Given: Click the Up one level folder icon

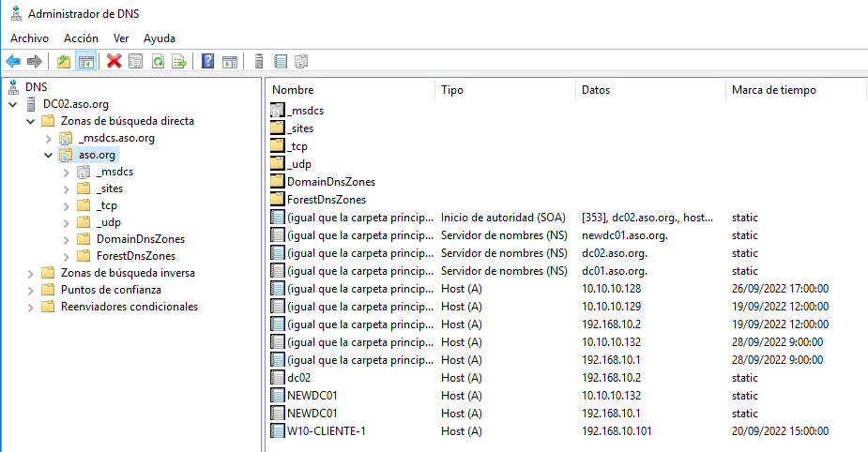Looking at the screenshot, I should [63, 62].
